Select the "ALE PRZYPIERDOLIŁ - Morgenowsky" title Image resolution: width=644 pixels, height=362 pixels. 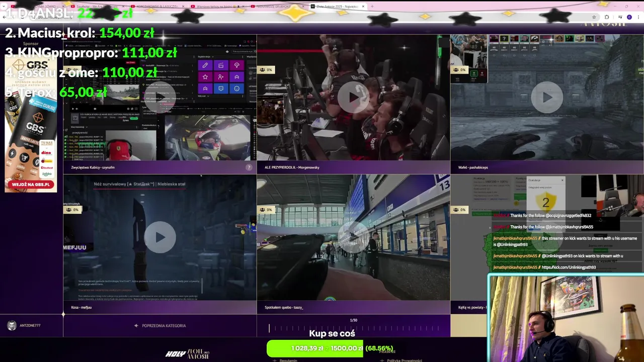292,167
